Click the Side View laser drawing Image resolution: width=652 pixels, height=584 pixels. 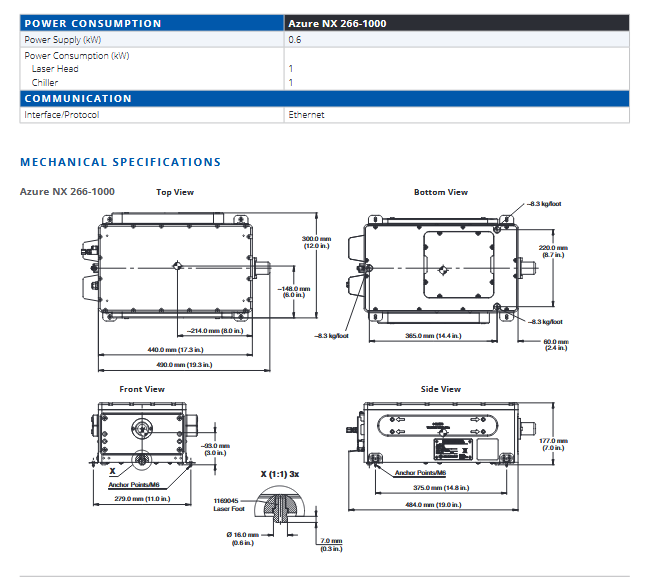pos(441,433)
